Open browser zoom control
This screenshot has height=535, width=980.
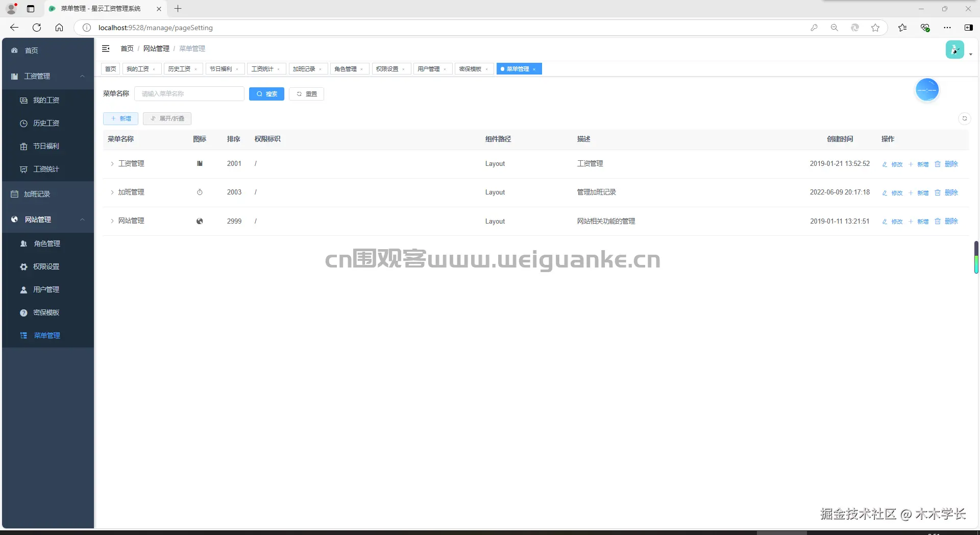[x=835, y=28]
